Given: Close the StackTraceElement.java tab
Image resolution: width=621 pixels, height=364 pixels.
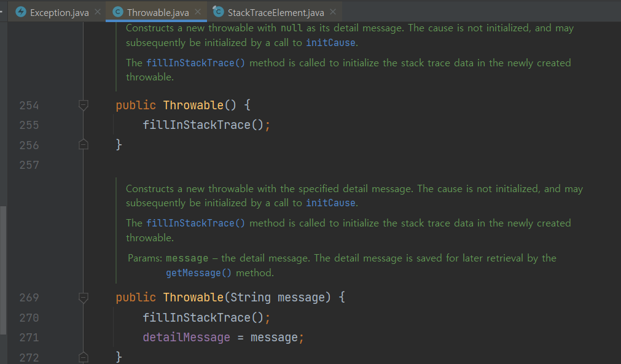Looking at the screenshot, I should [x=333, y=12].
